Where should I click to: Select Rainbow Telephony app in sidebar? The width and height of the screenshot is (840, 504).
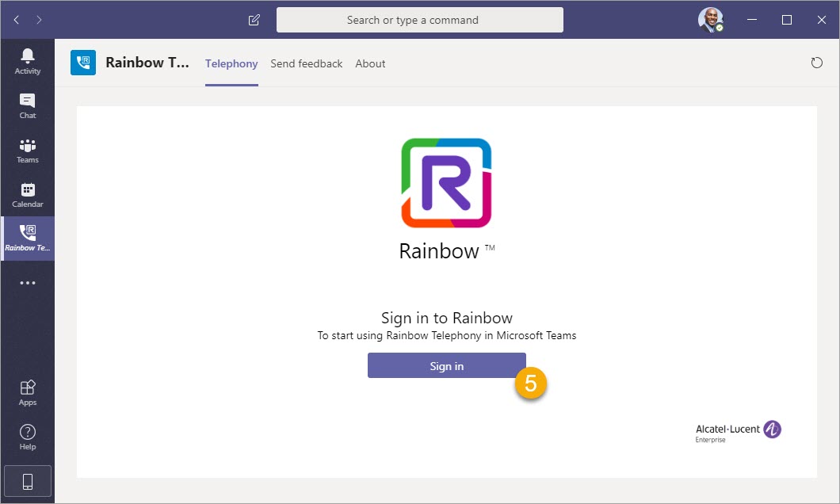pyautogui.click(x=27, y=239)
